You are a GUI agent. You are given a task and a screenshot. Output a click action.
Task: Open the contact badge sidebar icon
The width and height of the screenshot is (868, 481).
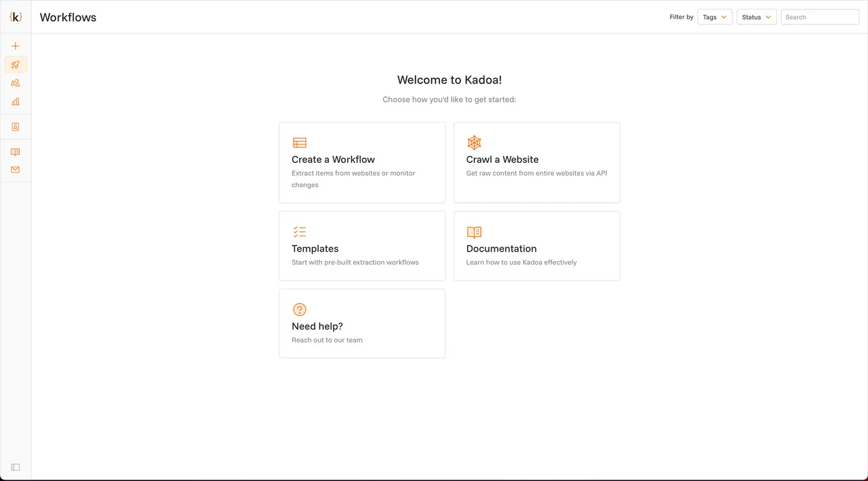tap(16, 127)
